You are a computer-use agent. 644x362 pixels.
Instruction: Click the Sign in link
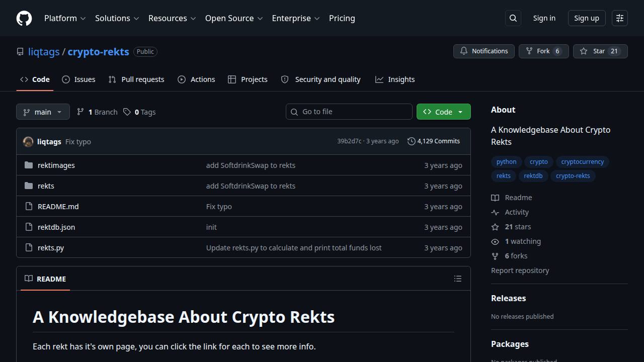[544, 18]
